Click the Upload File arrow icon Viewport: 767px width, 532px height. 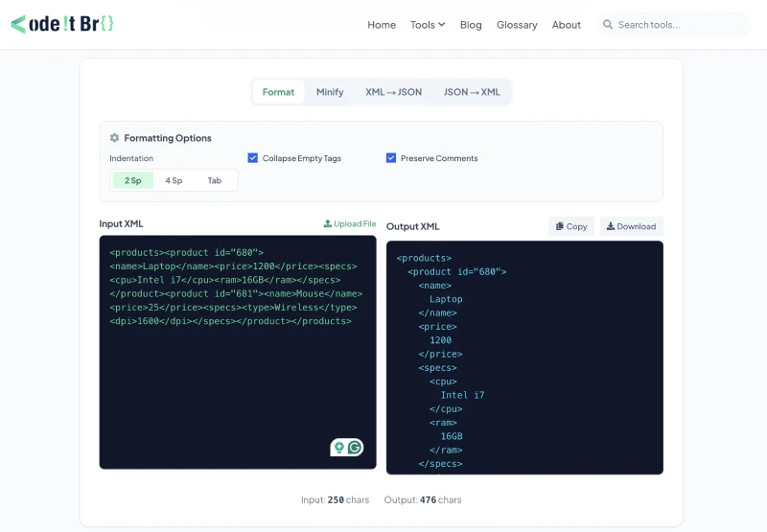coord(328,223)
